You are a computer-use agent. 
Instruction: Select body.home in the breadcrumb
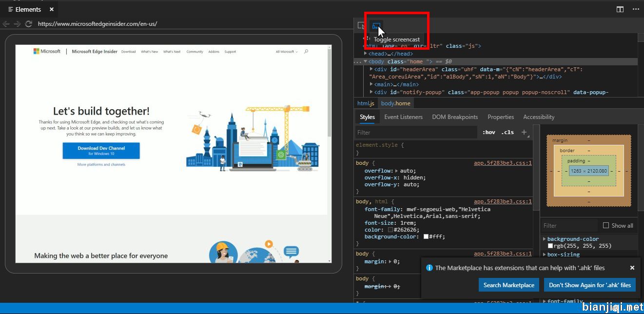click(x=395, y=103)
